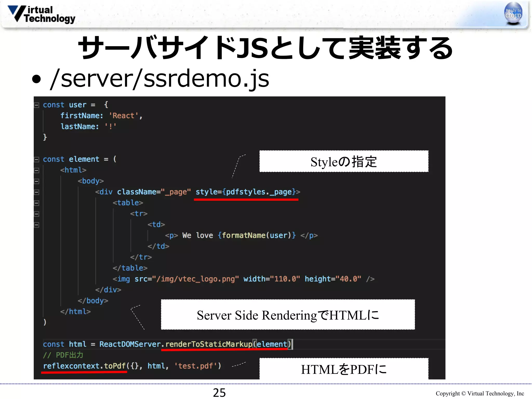The height and width of the screenshot is (399, 532).
Task: Click the img src /img/vtec_logo.png line
Action: tap(243, 279)
